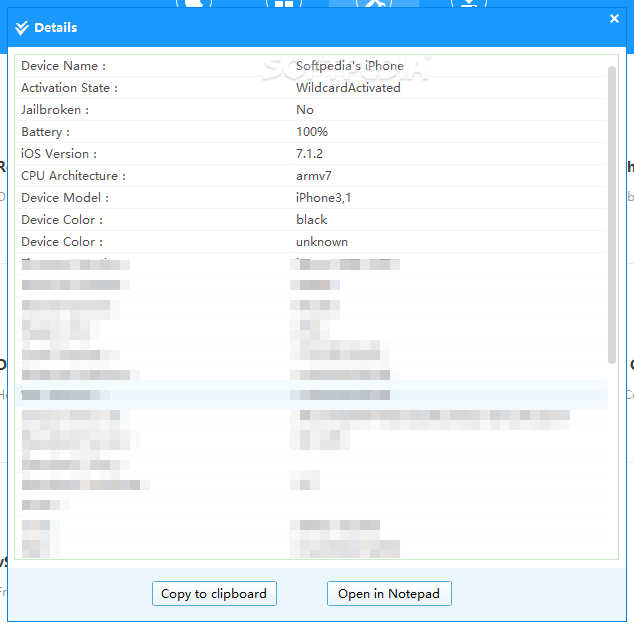
Task: Select the Device Model label
Action: [x=65, y=198]
